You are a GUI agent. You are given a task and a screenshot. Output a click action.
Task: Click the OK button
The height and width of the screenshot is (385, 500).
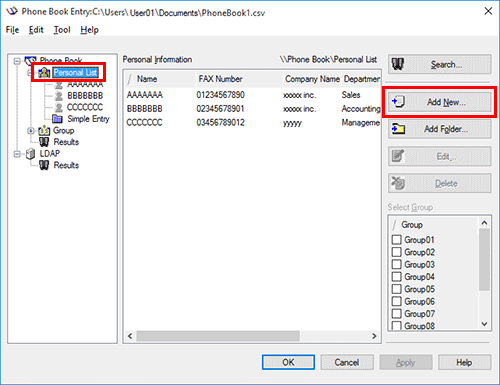[x=288, y=362]
